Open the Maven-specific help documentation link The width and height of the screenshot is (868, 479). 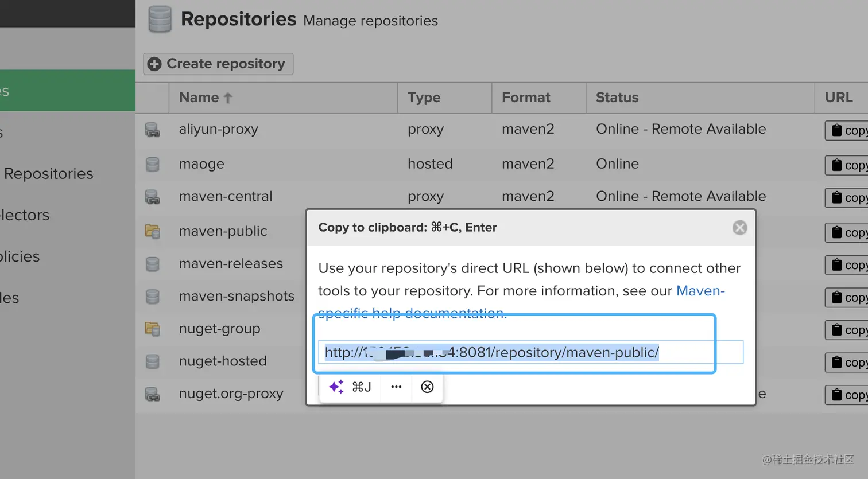pos(700,291)
